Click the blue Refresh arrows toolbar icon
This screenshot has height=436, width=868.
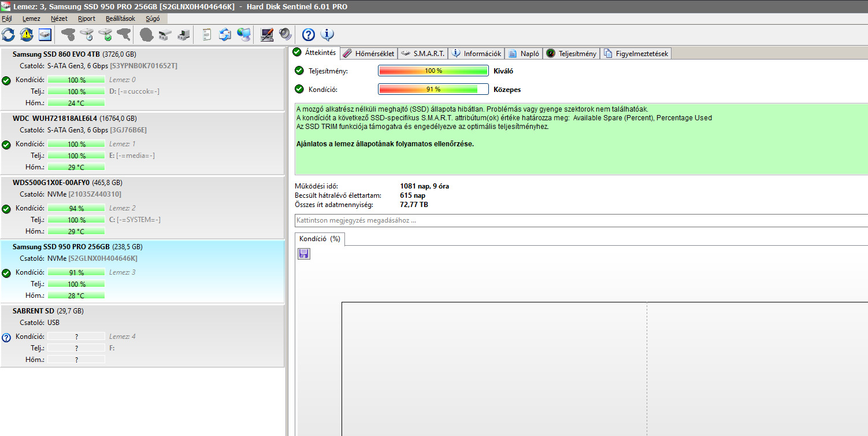click(8, 35)
